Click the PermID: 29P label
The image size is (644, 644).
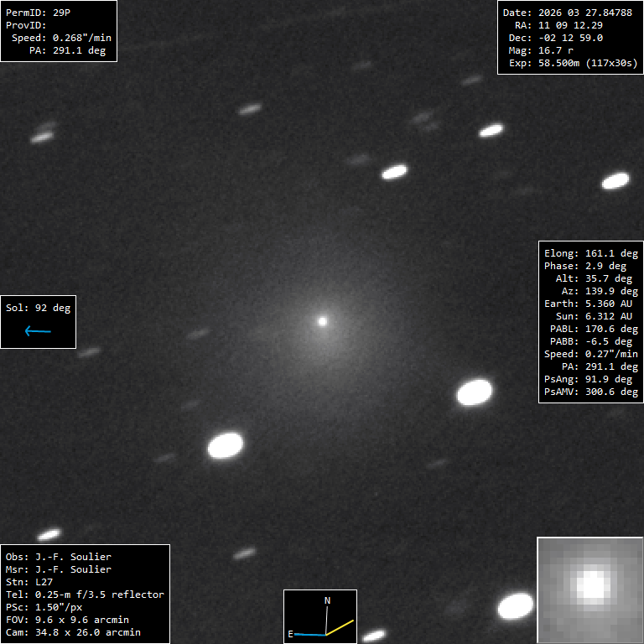click(x=38, y=13)
